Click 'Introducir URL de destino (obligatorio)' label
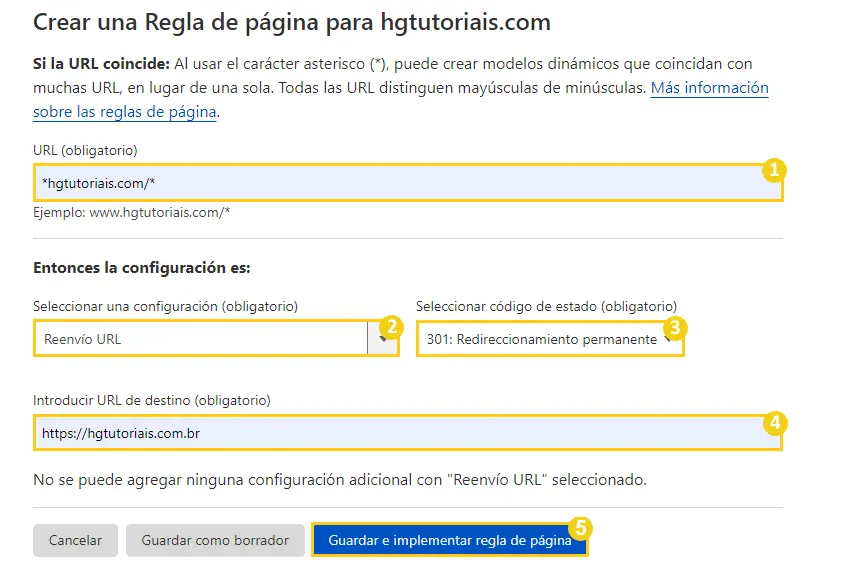Viewport: 862px width, 580px height. (x=152, y=400)
